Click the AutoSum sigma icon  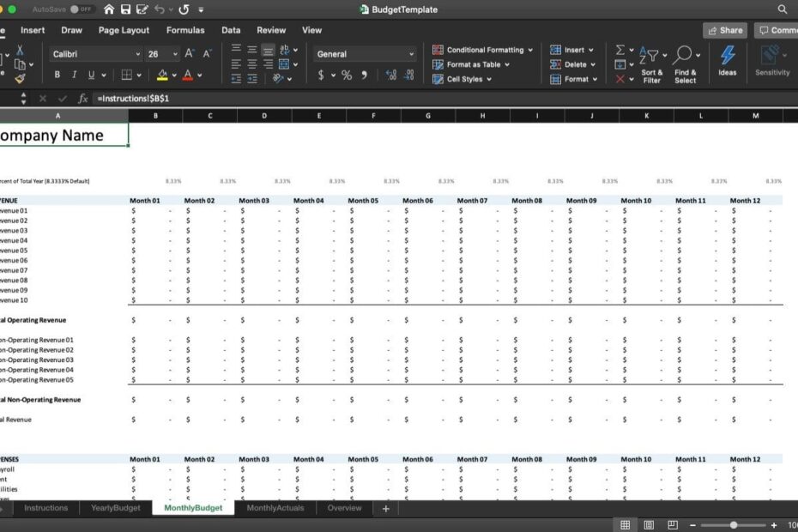pos(620,50)
